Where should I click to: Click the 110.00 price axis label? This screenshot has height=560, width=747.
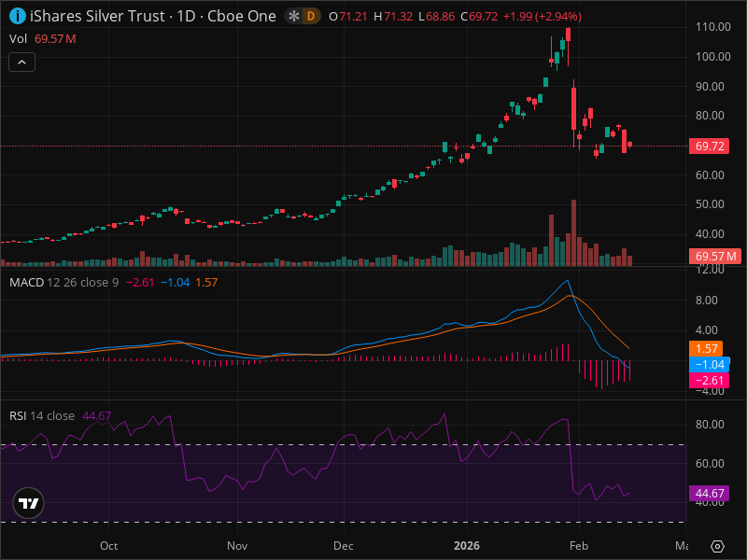pos(712,27)
